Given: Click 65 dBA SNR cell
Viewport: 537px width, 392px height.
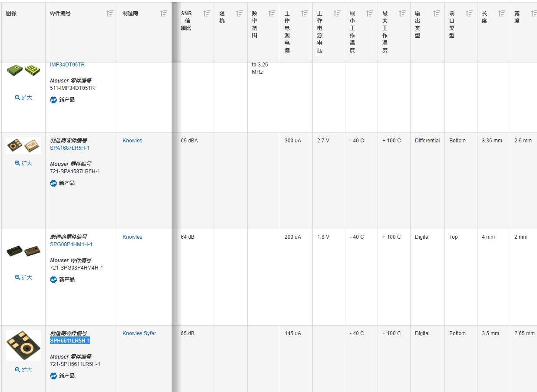Looking at the screenshot, I should tap(189, 141).
